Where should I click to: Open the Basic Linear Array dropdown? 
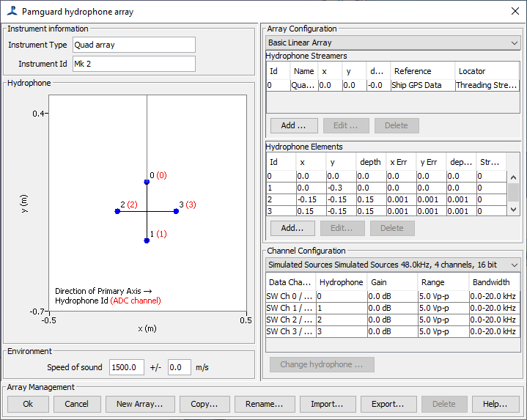tap(393, 43)
